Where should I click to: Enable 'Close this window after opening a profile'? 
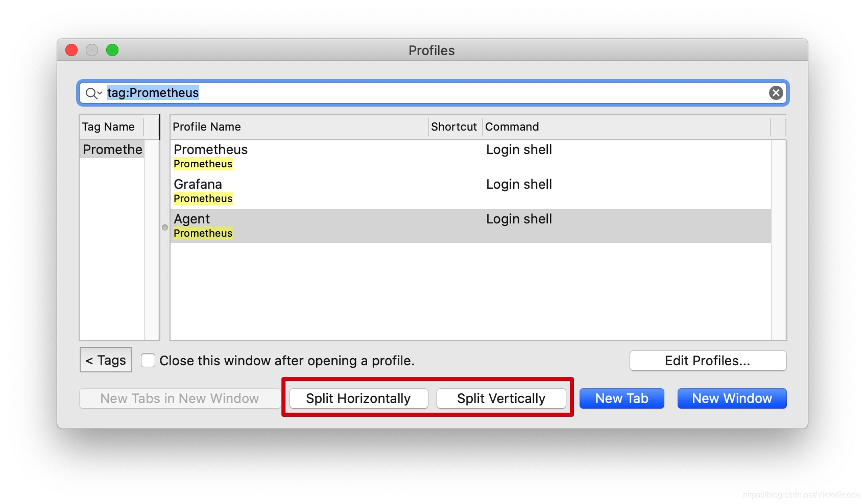point(148,361)
